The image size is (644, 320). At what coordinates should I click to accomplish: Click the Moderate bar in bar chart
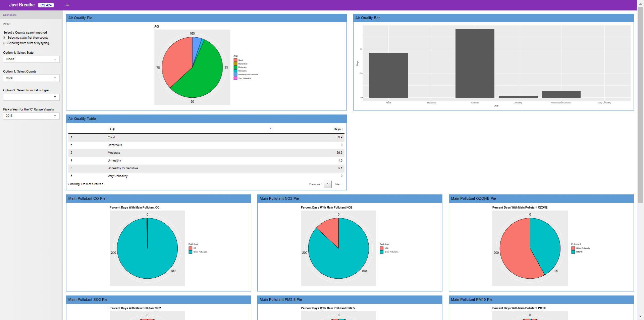[x=475, y=63]
